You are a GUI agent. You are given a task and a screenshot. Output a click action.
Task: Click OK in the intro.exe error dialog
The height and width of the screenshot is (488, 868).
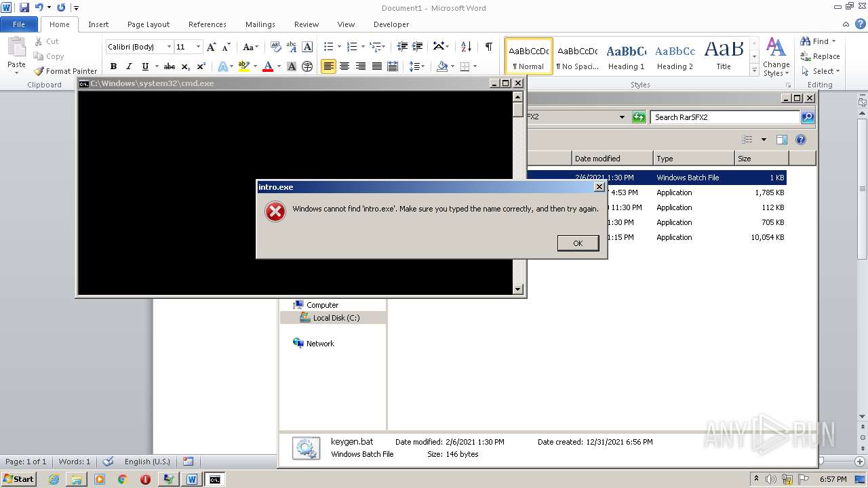[x=578, y=243]
